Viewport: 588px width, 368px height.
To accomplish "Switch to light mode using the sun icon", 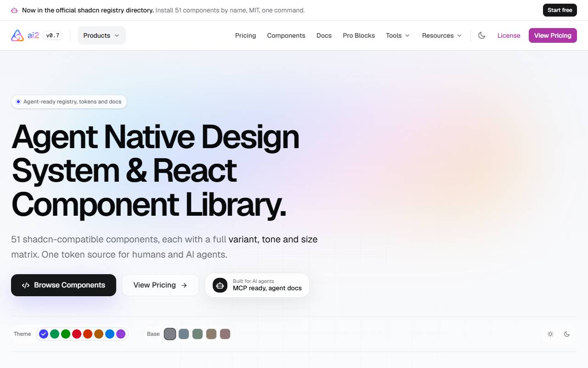I will click(550, 334).
